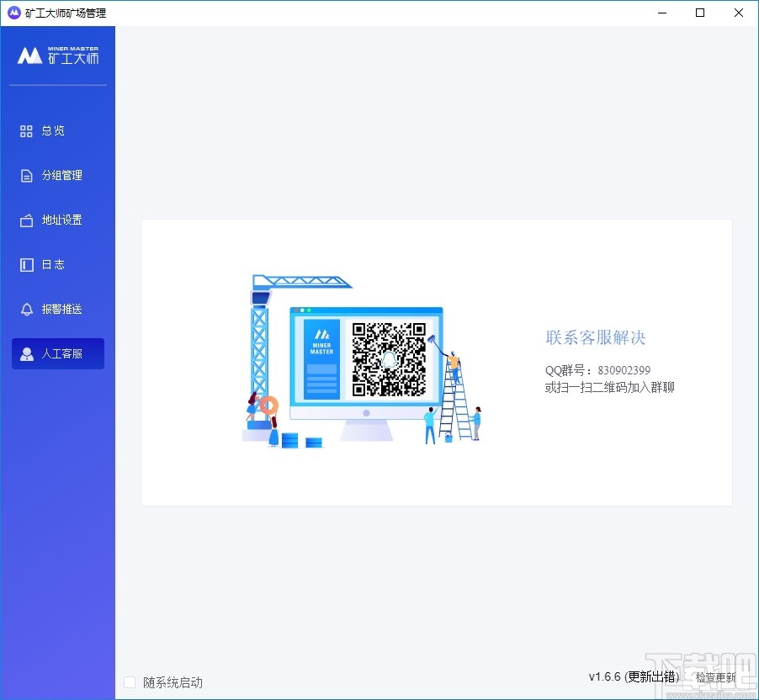Screen dimensions: 759x700
Task: Click the app icon in the title bar
Action: [13, 13]
